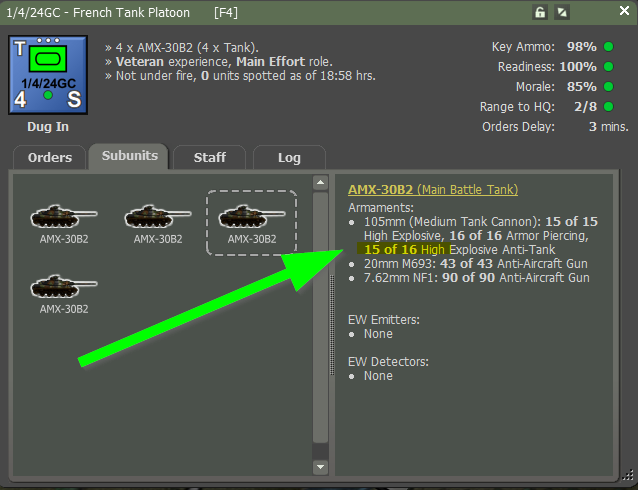The height and width of the screenshot is (490, 638).
Task: Click the lock icon in the title bar
Action: (540, 12)
